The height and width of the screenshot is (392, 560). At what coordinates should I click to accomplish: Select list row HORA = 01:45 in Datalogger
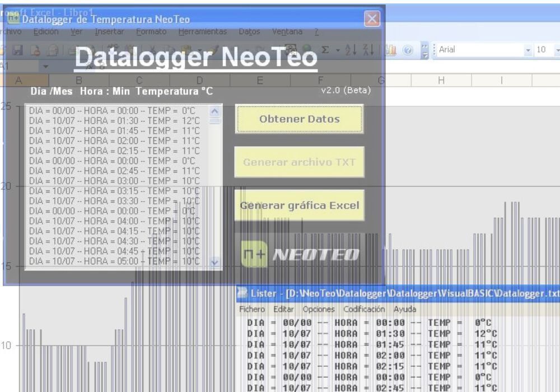114,130
